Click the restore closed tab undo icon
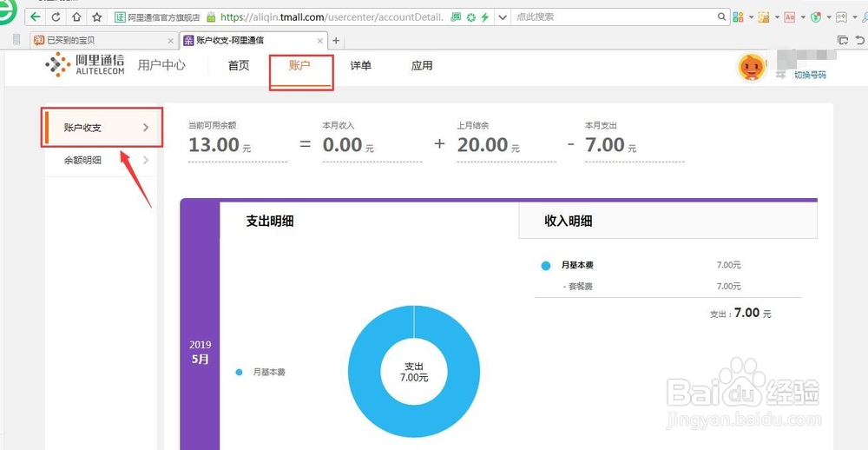The image size is (868, 450). [859, 40]
